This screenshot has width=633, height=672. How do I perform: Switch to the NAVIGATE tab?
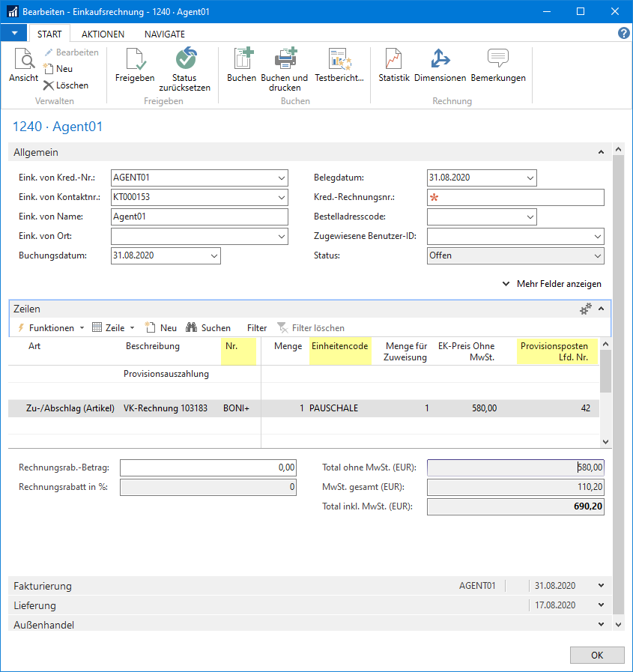165,34
